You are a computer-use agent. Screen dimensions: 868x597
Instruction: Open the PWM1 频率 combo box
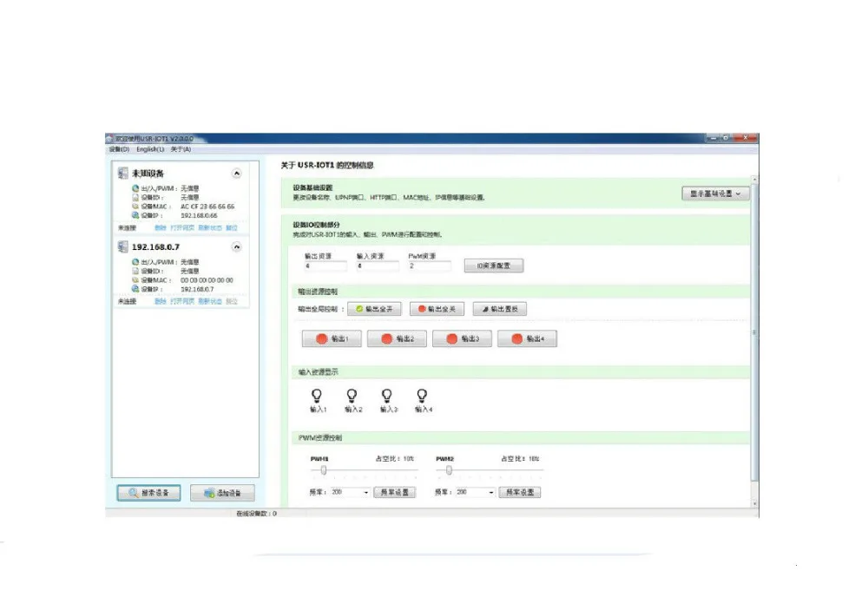point(349,492)
